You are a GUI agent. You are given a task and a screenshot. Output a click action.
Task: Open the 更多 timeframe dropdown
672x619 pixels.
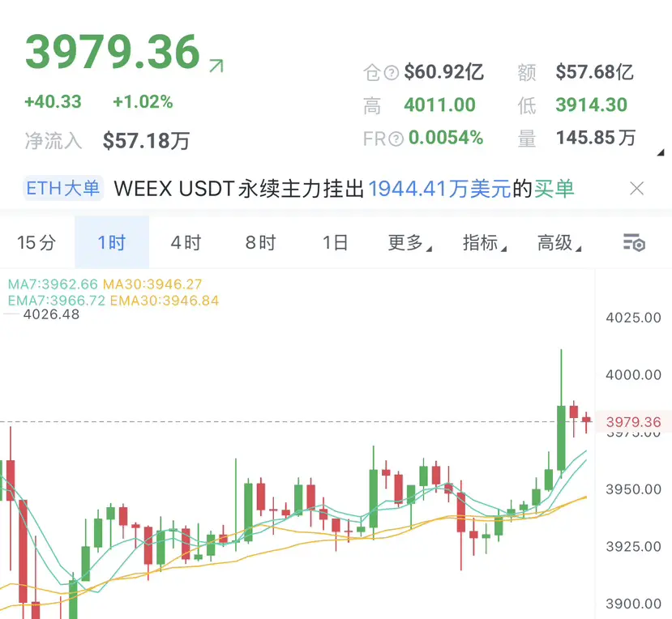[409, 242]
